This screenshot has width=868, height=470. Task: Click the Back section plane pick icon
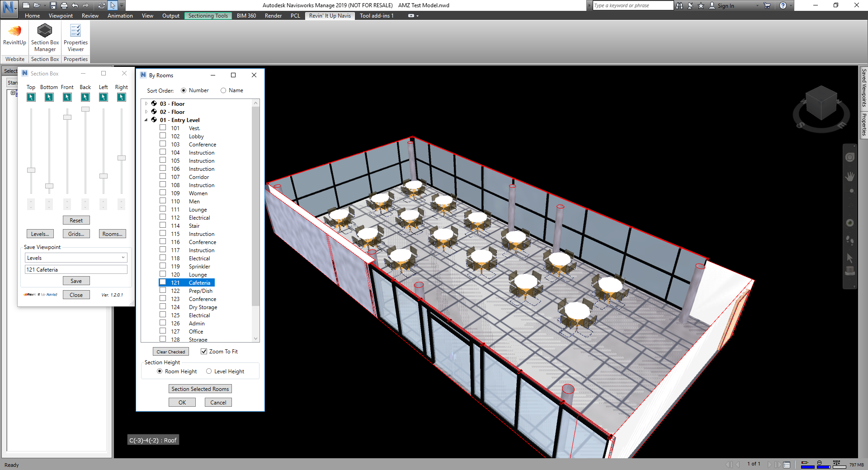pos(85,97)
